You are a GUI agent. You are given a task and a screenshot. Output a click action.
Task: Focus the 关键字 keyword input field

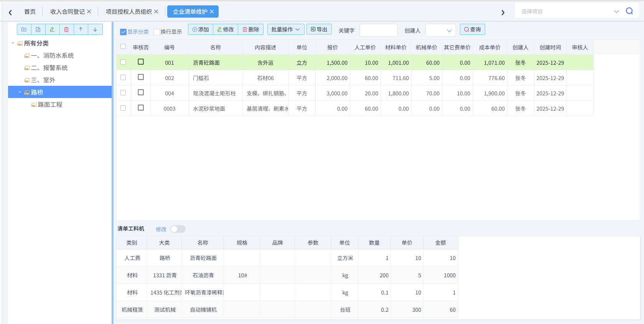(x=379, y=30)
